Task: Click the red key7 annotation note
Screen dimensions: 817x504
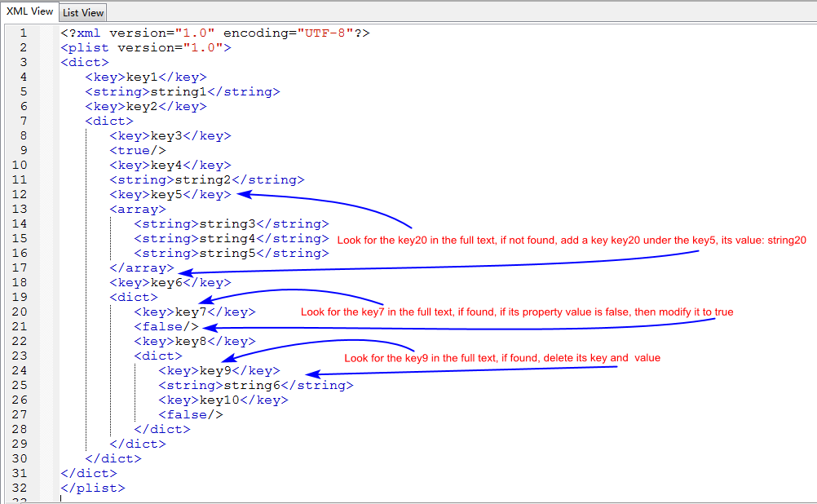Action: pyautogui.click(x=517, y=312)
